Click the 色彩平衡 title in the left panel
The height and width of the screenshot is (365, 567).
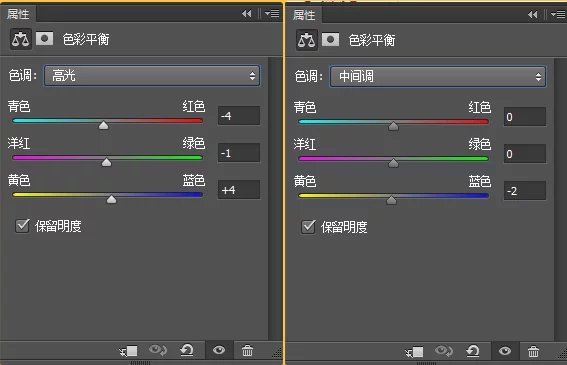click(x=86, y=39)
